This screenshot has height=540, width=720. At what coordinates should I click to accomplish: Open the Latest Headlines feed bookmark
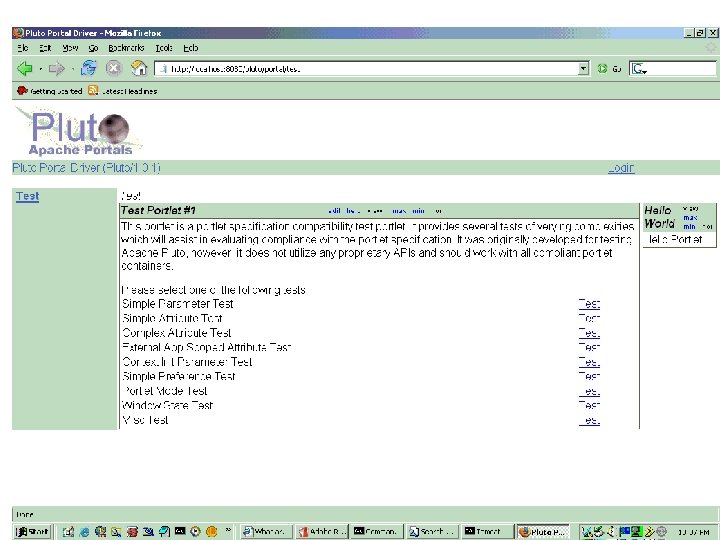coord(123,91)
